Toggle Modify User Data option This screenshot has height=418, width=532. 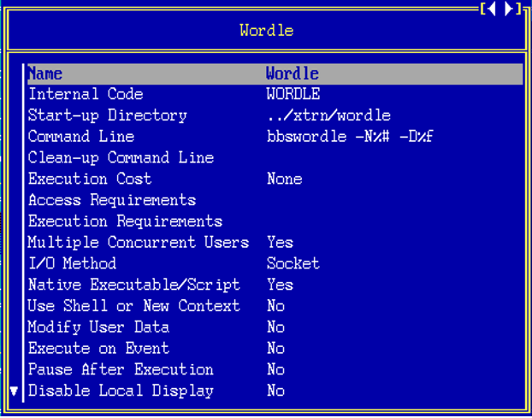[275, 327]
